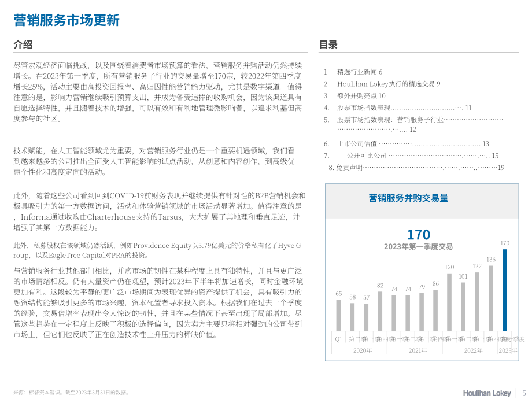Select the gray bar labeled 136
532x399 pixels.
tap(490, 298)
